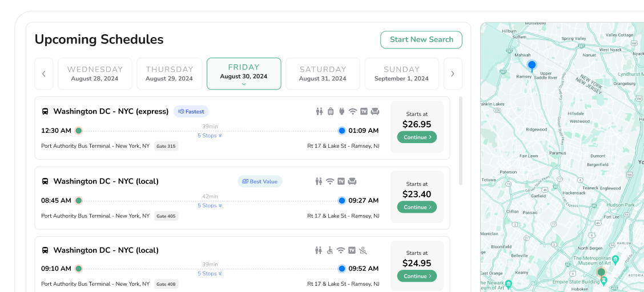Screen dimensions: 644x292
Task: Select the Saturday August 31 tab
Action: click(323, 74)
